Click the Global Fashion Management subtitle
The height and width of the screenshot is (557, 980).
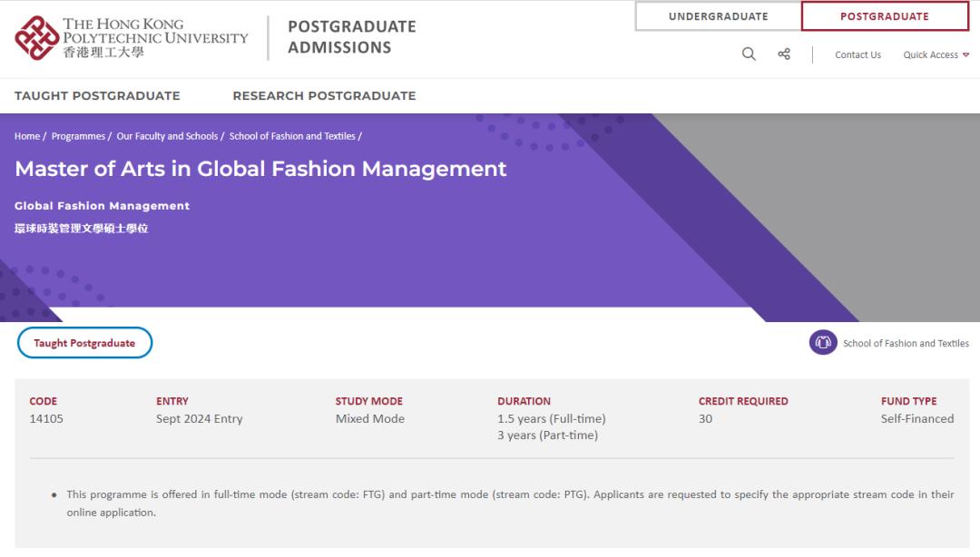tap(102, 206)
